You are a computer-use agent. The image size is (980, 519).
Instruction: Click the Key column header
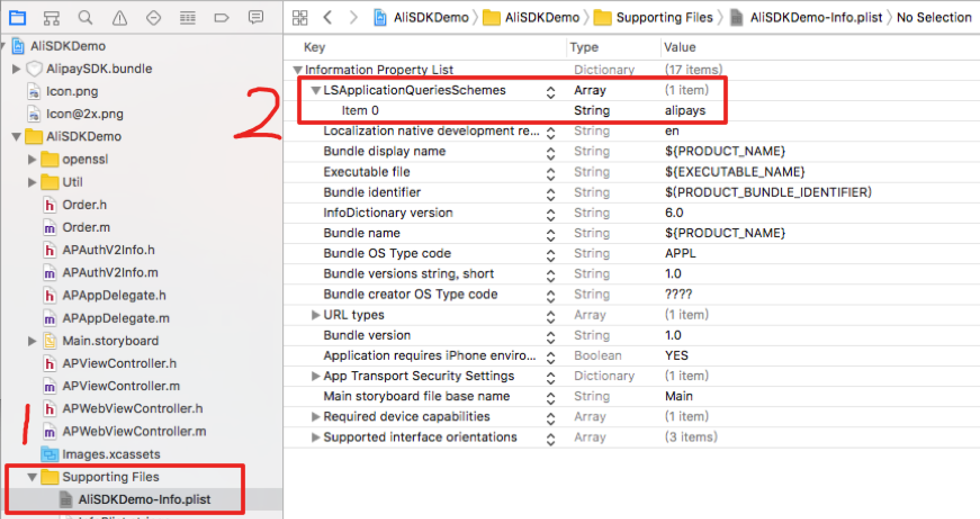click(314, 47)
